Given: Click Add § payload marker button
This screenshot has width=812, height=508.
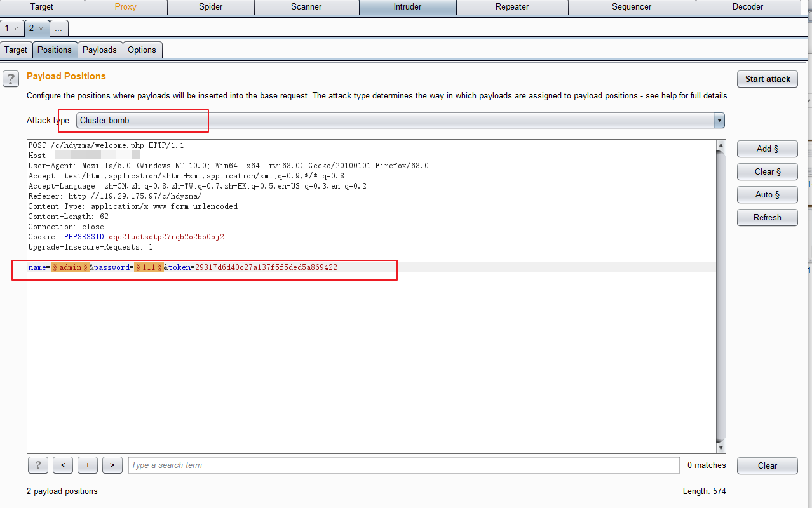Looking at the screenshot, I should point(767,149).
